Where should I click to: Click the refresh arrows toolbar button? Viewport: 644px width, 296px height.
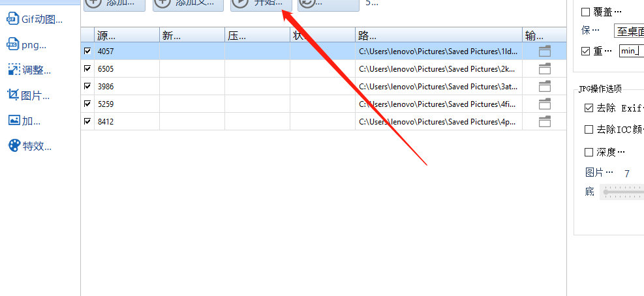point(329,5)
